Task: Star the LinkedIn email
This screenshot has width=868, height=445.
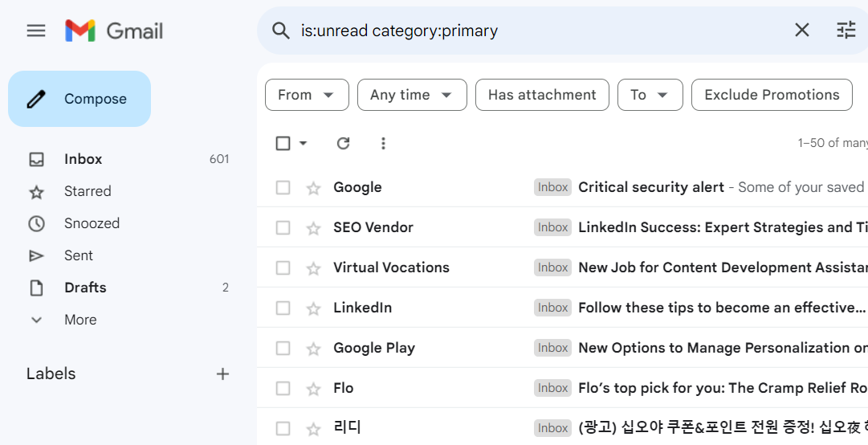Action: click(x=313, y=308)
